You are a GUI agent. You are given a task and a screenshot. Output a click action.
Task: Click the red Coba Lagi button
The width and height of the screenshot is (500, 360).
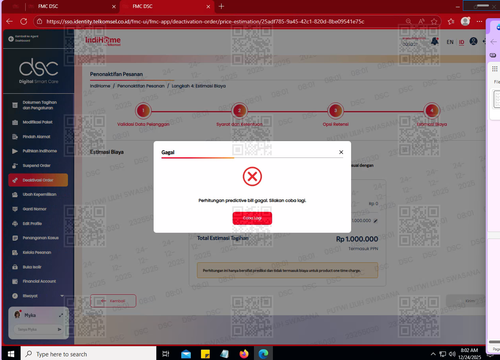coord(252,218)
